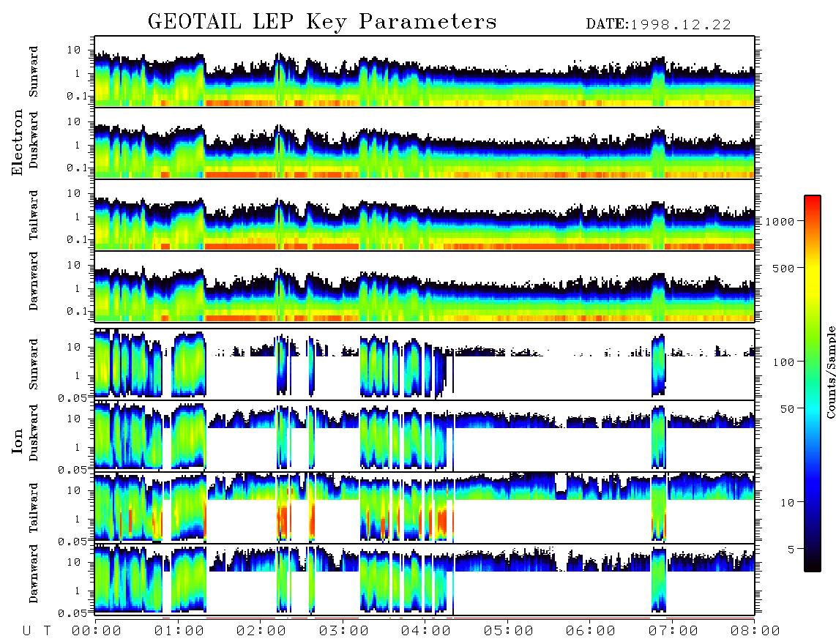The height and width of the screenshot is (644, 836).
Task: Click the 1 tick of Ion Dawnward axis
Action: pos(78,591)
